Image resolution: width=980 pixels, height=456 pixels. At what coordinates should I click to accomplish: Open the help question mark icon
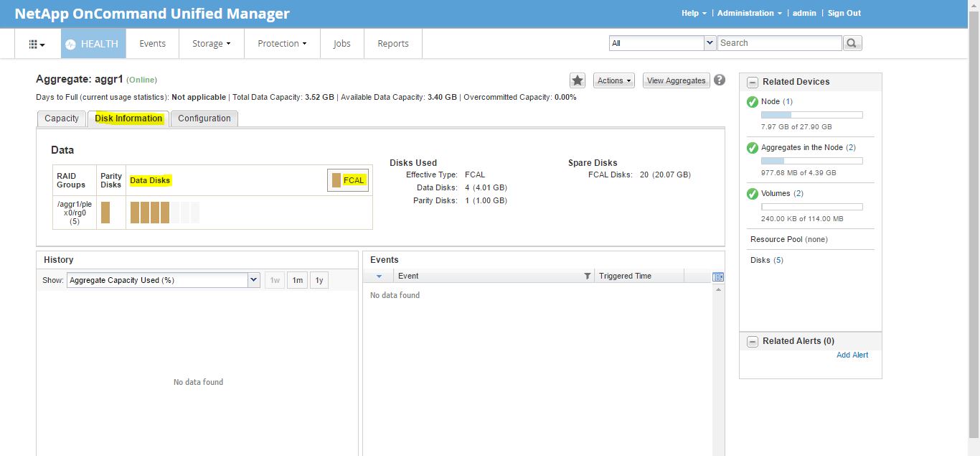click(720, 80)
